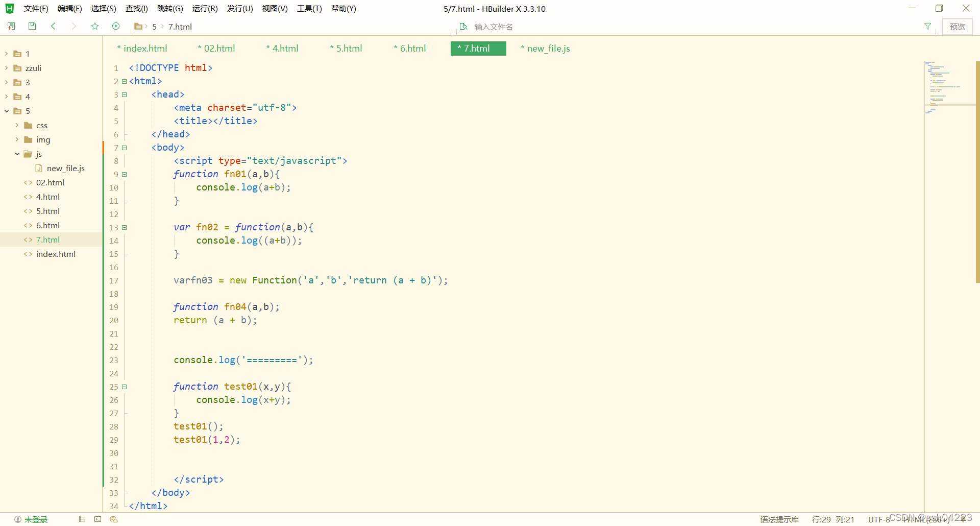Switch to the 02.html tab

pos(216,49)
